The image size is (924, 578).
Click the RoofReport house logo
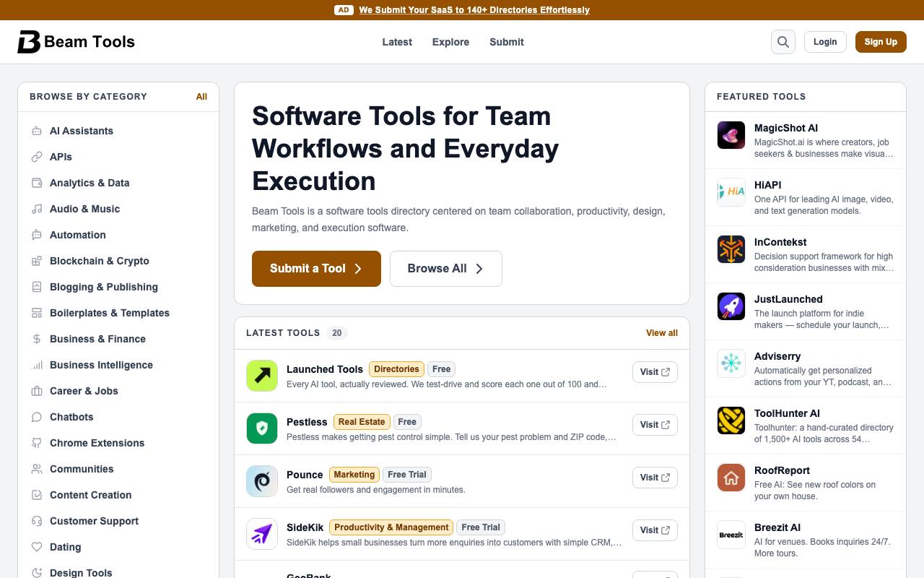731,478
